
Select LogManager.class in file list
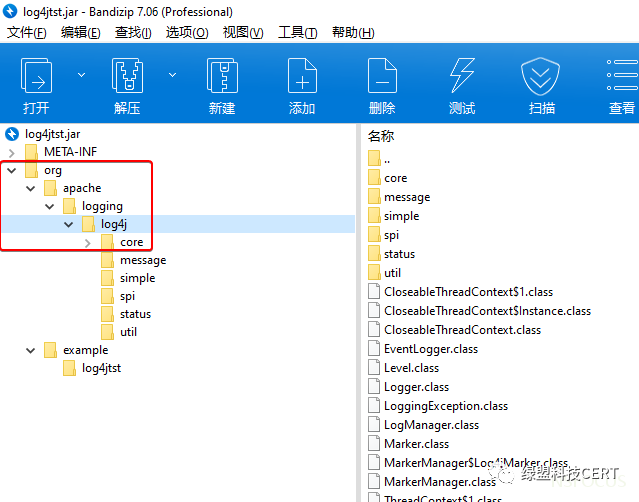[431, 425]
